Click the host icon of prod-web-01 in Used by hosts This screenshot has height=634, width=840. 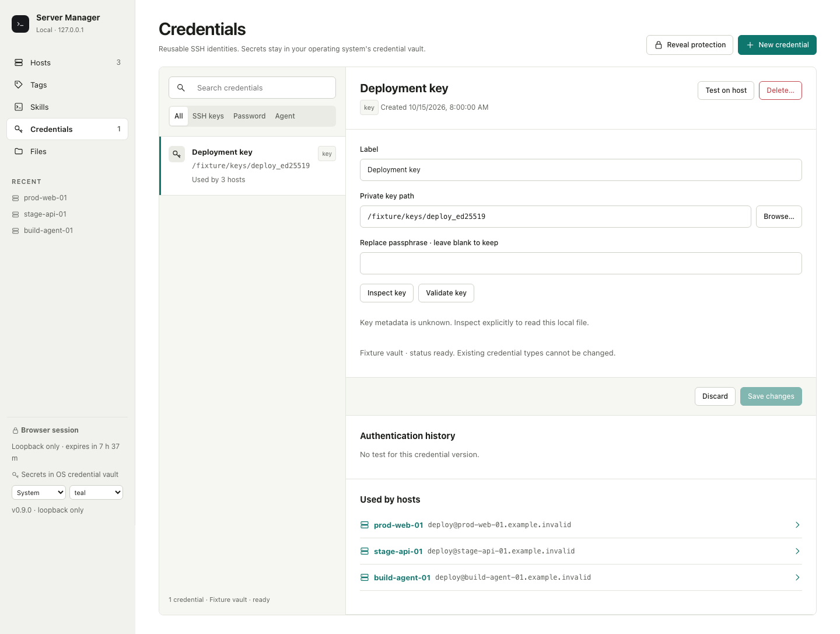pos(365,525)
